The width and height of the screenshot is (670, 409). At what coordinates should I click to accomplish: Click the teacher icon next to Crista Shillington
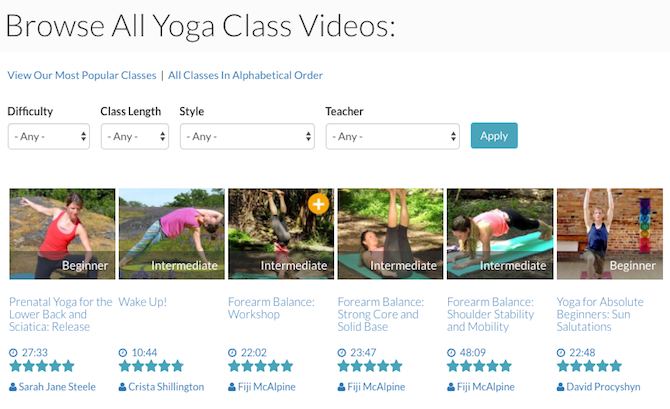pos(123,387)
